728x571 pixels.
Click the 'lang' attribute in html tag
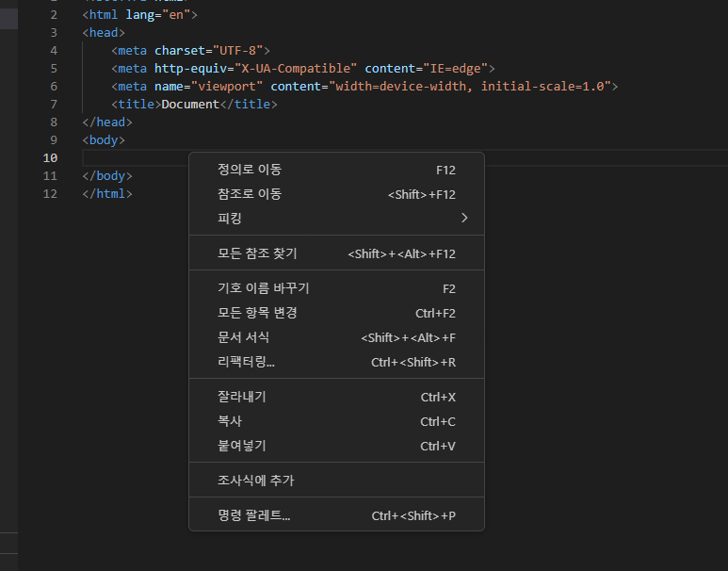coord(139,15)
